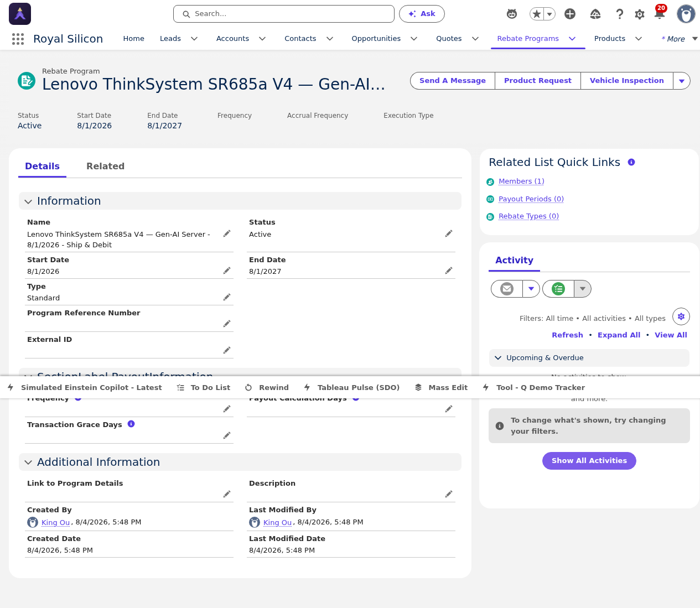This screenshot has height=608, width=700.
Task: Expand the Quotes tab dropdown chevron
Action: click(475, 39)
